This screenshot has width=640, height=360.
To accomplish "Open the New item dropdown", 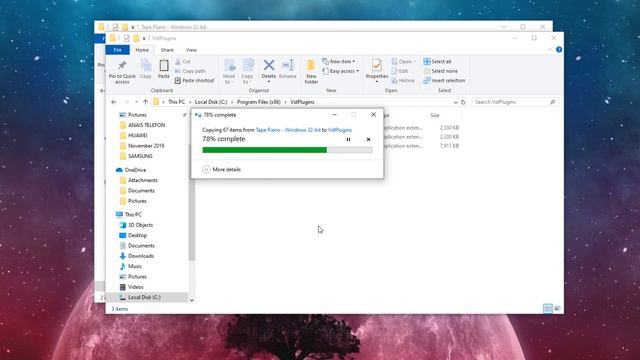I will coord(338,61).
